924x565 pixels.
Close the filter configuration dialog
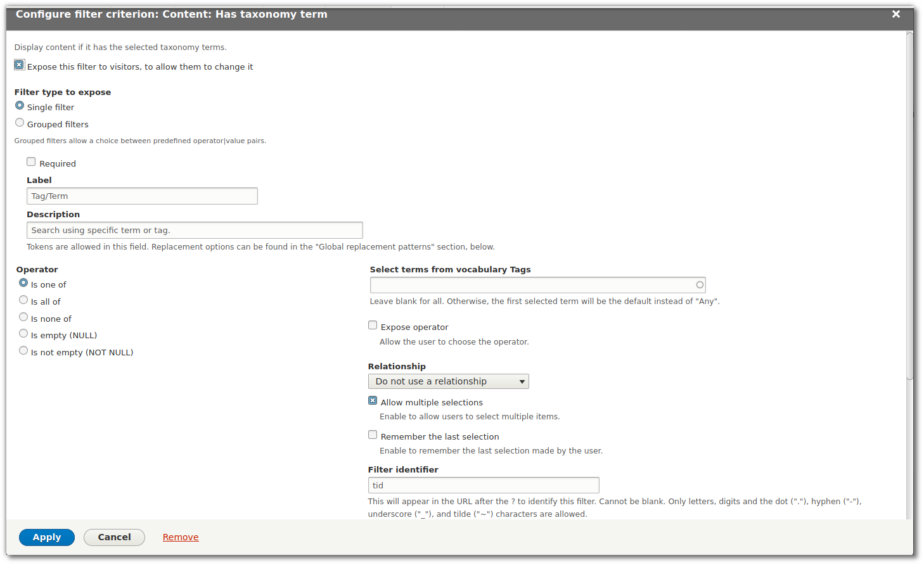click(x=896, y=13)
